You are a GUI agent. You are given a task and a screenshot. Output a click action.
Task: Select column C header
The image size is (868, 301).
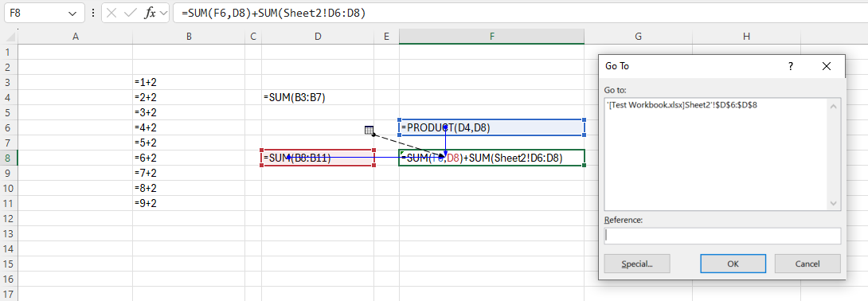(253, 37)
